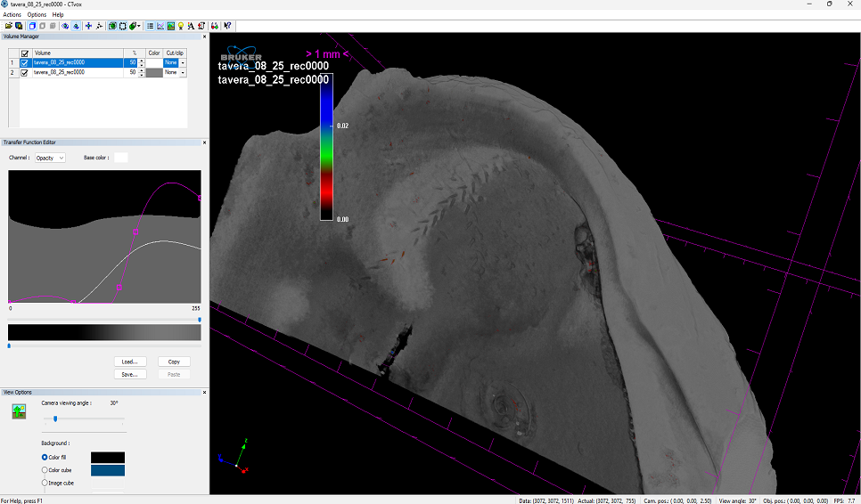Viewport: 861px width, 504px height.
Task: Uncheck the first tavera volume visibility checkbox
Action: pyautogui.click(x=24, y=63)
